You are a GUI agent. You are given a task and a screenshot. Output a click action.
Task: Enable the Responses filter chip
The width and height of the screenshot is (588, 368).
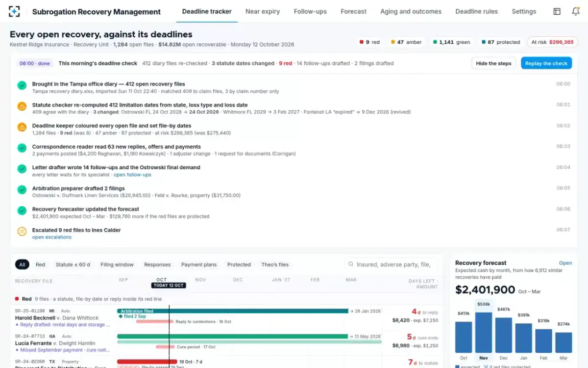(157, 264)
